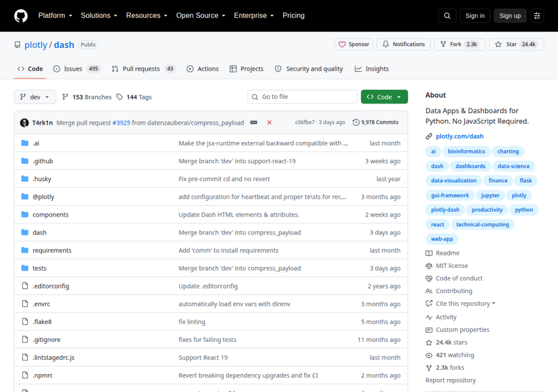Open the Custom properties link
This screenshot has width=558, height=392.
click(463, 330)
